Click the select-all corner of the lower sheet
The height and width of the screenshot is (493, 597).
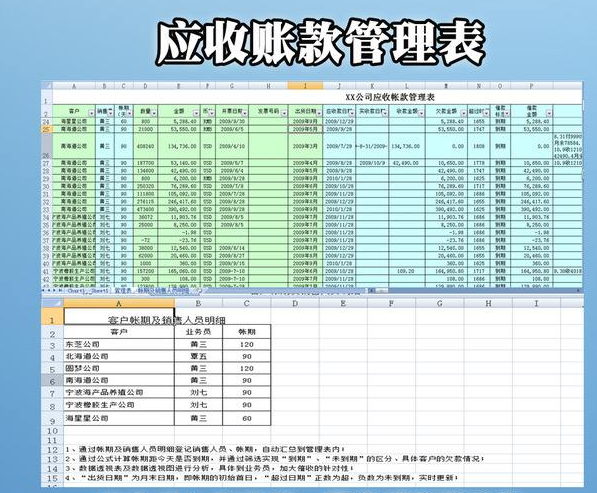[53, 303]
